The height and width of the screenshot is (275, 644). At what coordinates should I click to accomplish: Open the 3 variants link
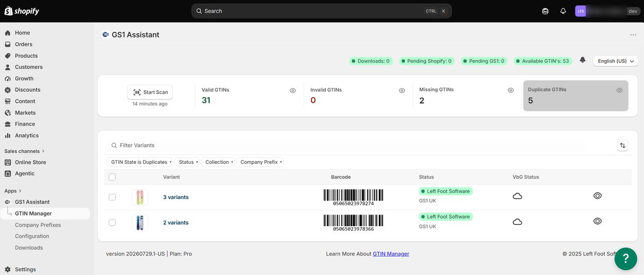click(176, 197)
